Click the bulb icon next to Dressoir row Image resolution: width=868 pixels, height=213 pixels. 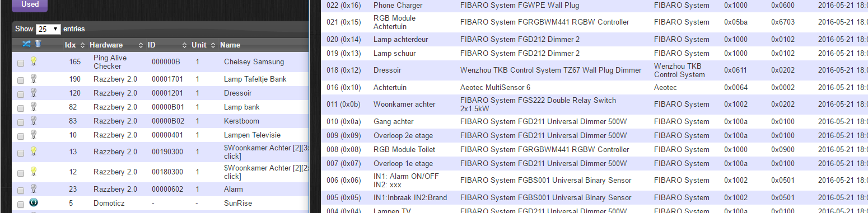pyautogui.click(x=33, y=92)
